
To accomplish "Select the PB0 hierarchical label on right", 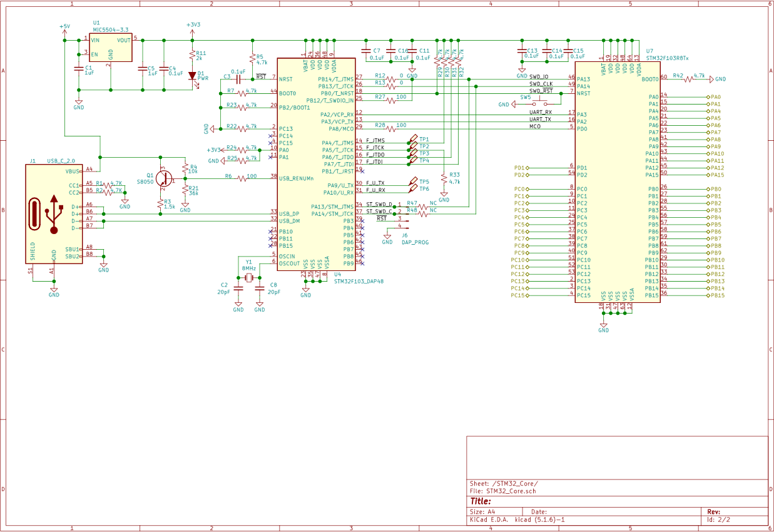I will 714,189.
